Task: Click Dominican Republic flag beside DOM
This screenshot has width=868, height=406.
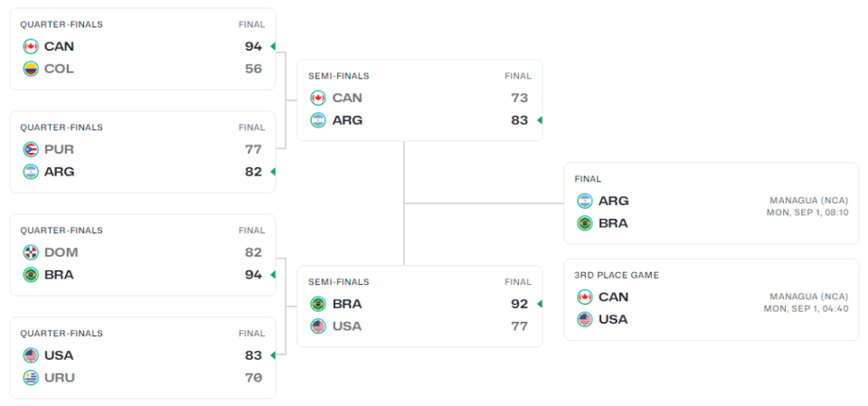Action: [31, 252]
